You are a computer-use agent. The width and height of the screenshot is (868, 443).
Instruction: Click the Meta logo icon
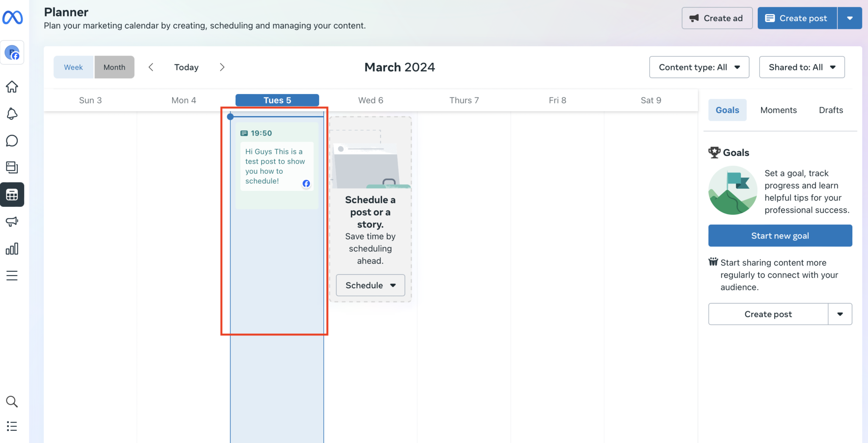(12, 18)
